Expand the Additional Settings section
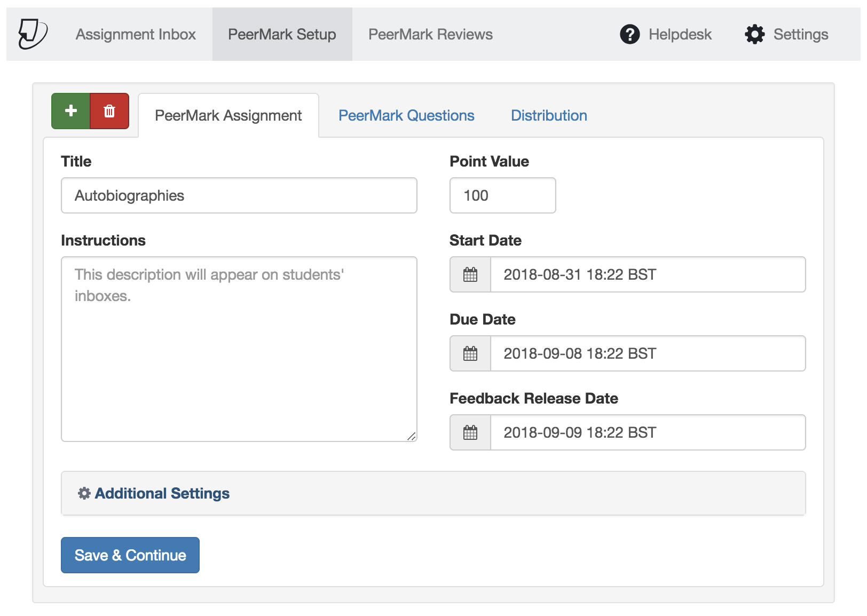 pos(433,493)
